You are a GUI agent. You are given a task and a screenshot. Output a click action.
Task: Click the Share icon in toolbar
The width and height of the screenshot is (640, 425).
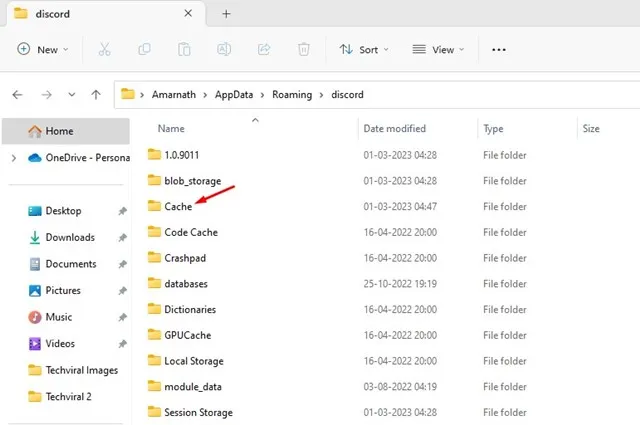point(264,49)
